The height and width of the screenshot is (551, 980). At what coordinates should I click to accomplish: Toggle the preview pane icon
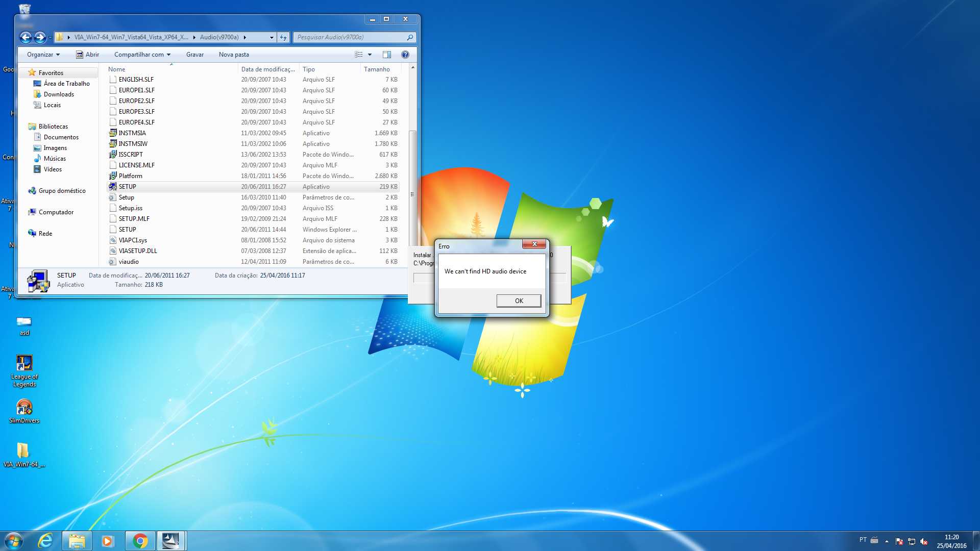387,55
